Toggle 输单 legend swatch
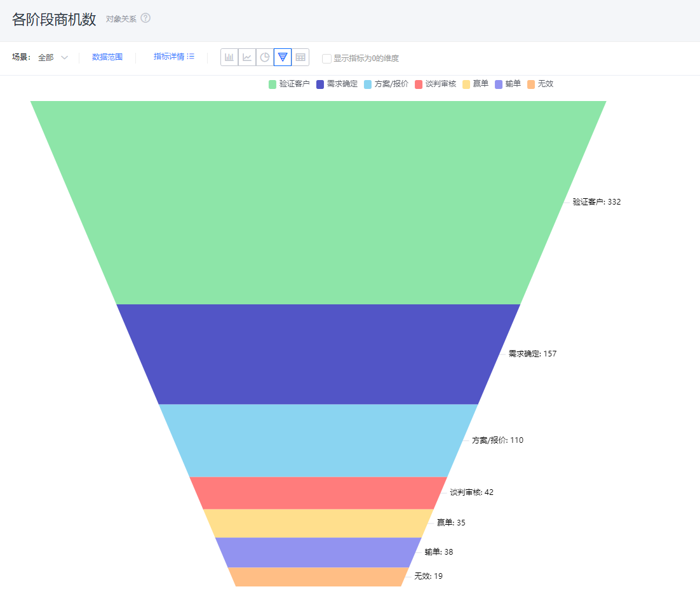Screen dimensions: 700x589 (x=499, y=85)
